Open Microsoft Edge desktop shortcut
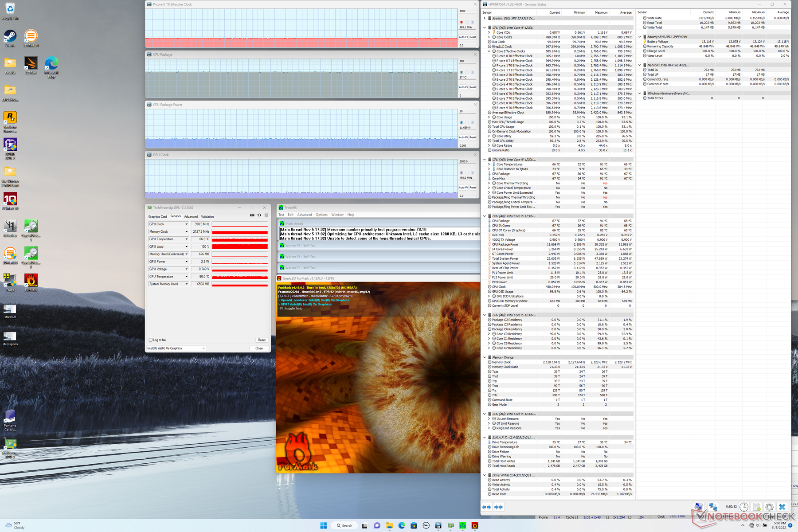The height and width of the screenshot is (532, 798). coord(51,67)
